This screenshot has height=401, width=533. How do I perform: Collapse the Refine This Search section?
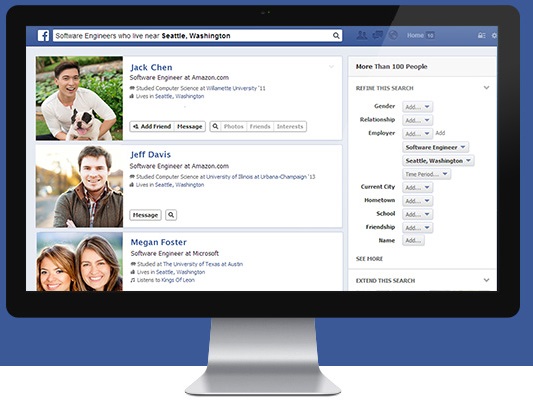point(486,88)
